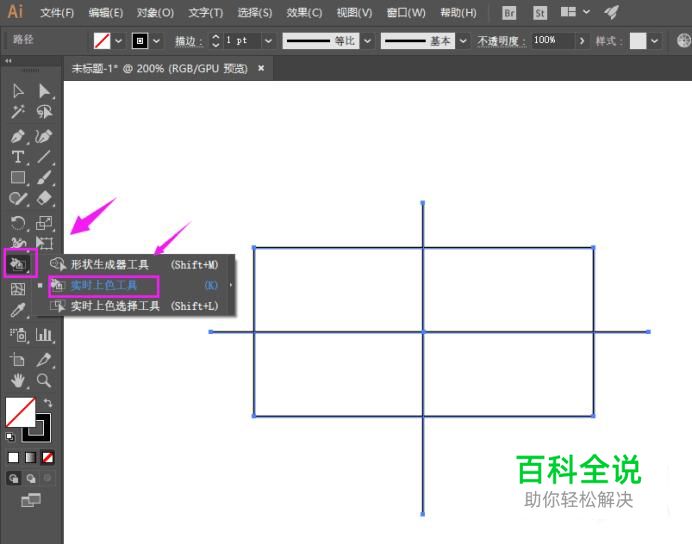
Task: Select the Pen tool
Action: pos(18,136)
